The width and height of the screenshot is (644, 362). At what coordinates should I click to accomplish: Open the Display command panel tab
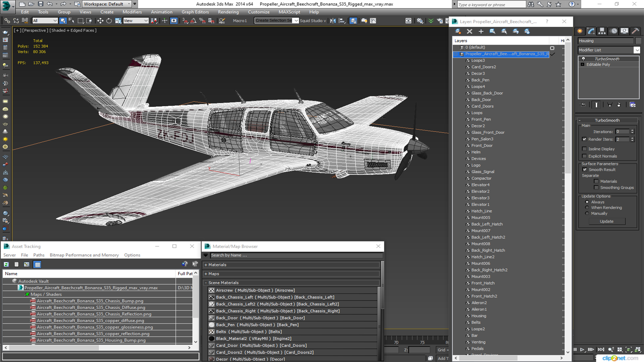[624, 31]
